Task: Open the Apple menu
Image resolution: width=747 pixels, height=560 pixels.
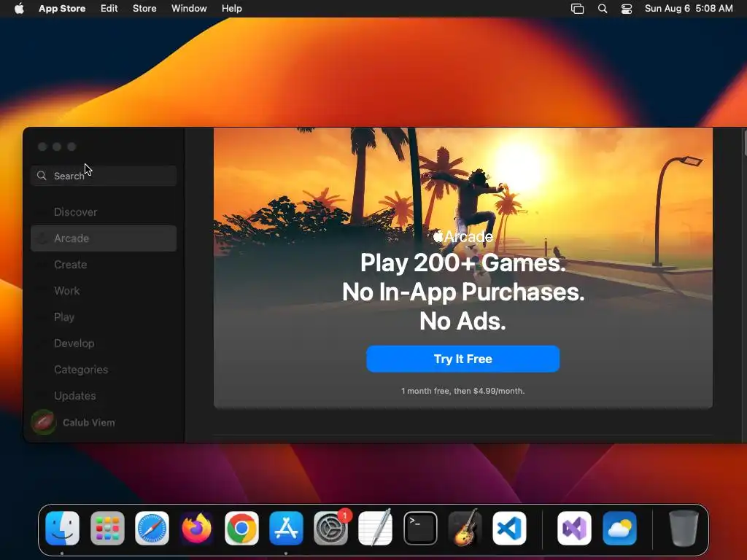Action: click(x=19, y=8)
